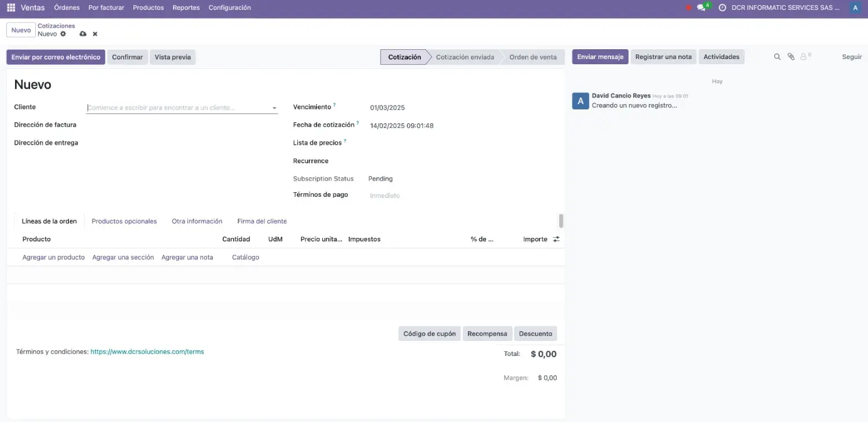Open the apps grid menu icon
This screenshot has width=868, height=422.
coord(11,8)
